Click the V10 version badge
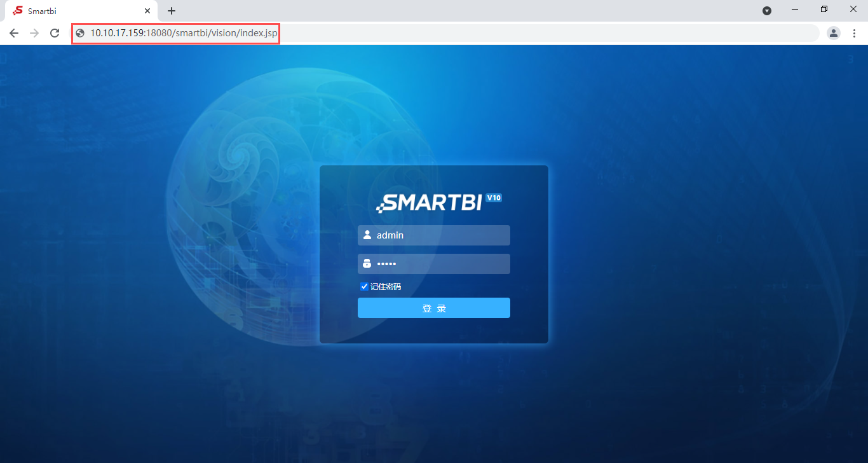Viewport: 868px width, 463px height. click(494, 198)
